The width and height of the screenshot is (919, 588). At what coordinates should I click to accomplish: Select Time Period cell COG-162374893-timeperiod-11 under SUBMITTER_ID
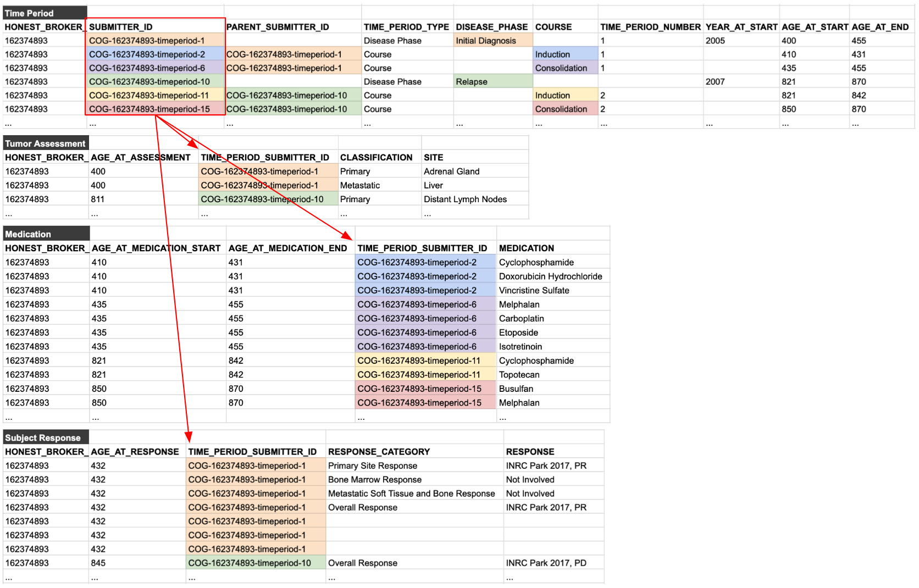click(x=156, y=96)
